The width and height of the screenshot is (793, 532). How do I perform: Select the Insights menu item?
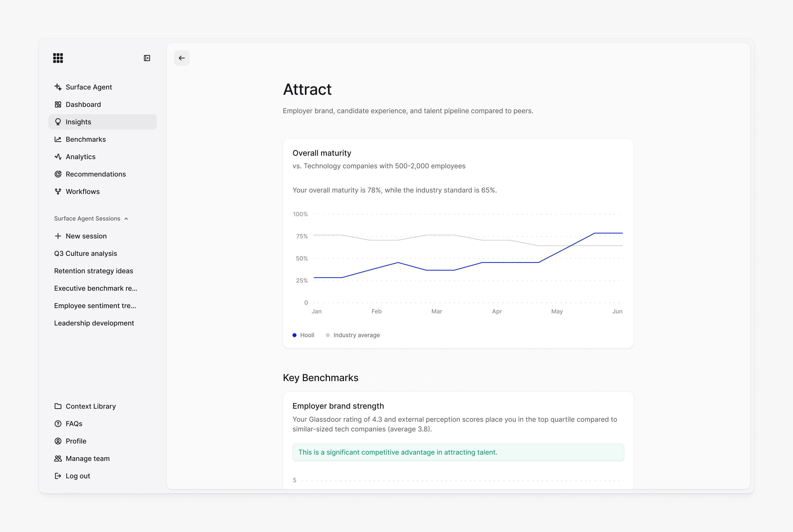103,122
